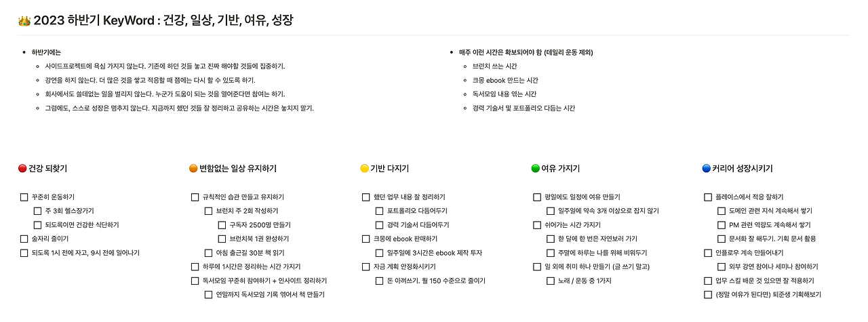Tick the 술자리 줄이기 checkbox
The width and height of the screenshot is (868, 322).
point(24,239)
